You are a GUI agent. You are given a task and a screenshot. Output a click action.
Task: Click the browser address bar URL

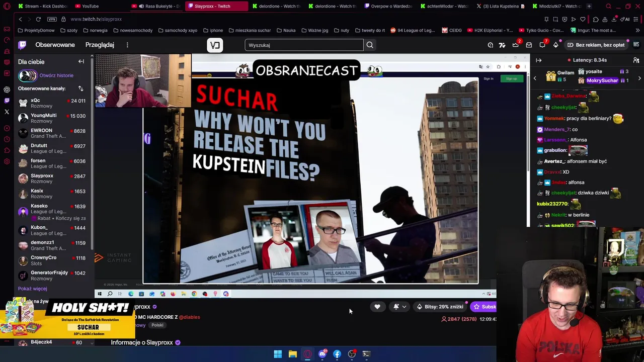click(x=96, y=19)
